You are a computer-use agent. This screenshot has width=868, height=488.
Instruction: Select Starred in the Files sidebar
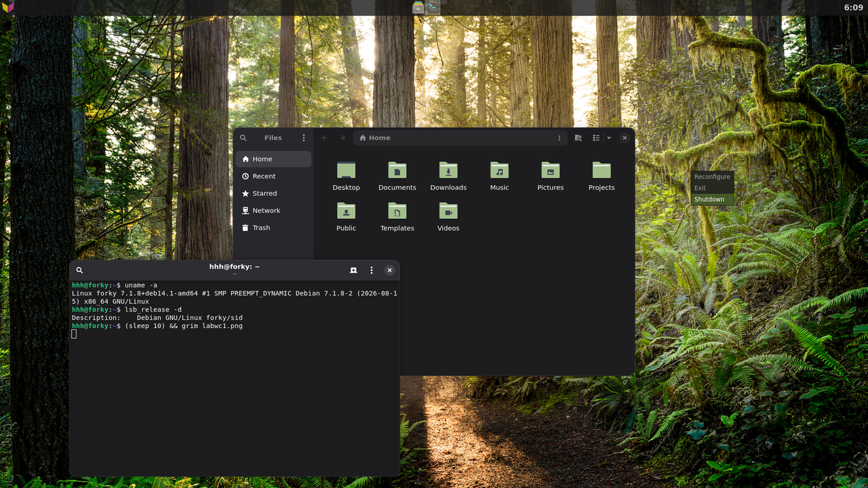click(273, 193)
